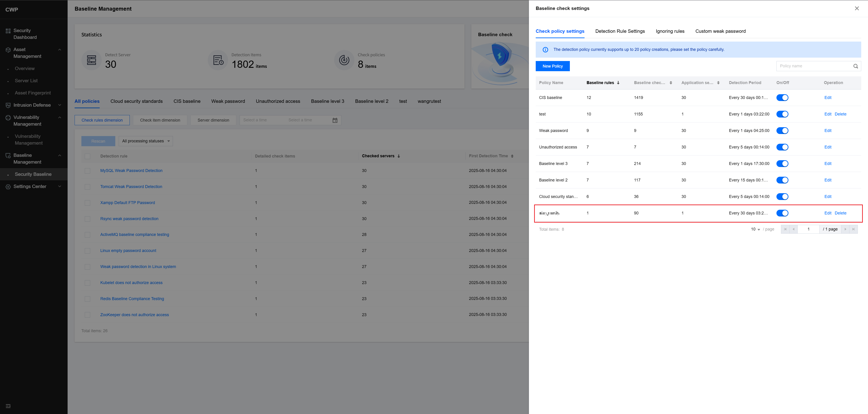This screenshot has height=414, width=868.
Task: Click the start time Select a time field
Action: [255, 120]
